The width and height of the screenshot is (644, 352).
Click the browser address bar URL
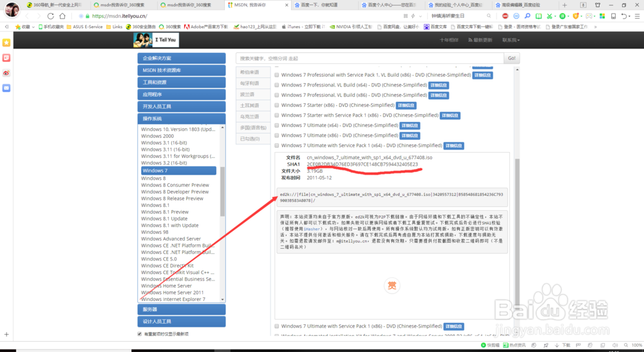pos(120,16)
